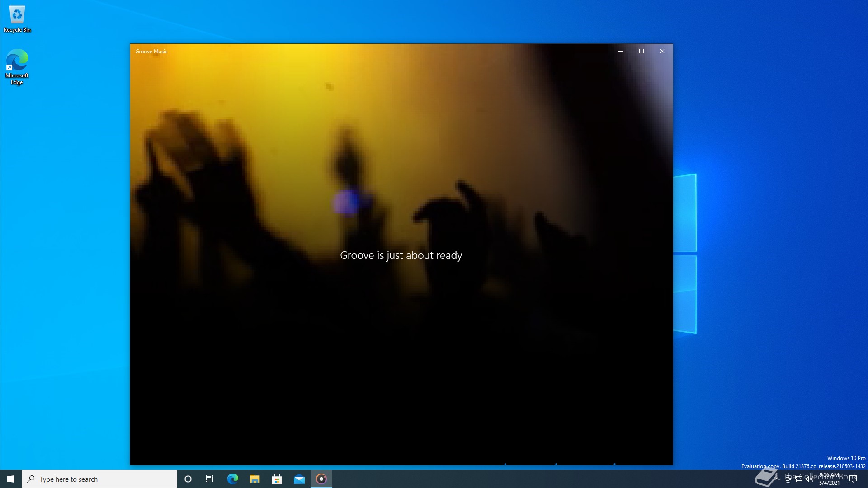Open the Windows Start menu
This screenshot has width=868, height=488.
click(x=11, y=479)
